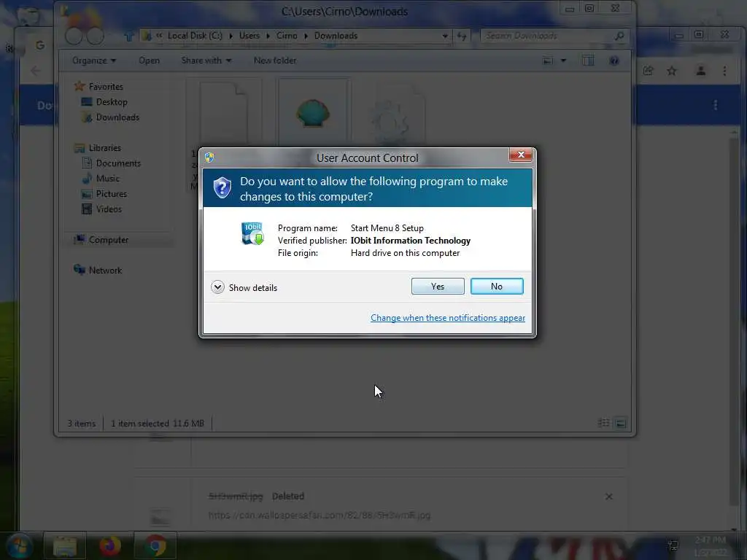Viewport: 747px width, 560px height.
Task: Click the system tray clock
Action: pyautogui.click(x=710, y=546)
